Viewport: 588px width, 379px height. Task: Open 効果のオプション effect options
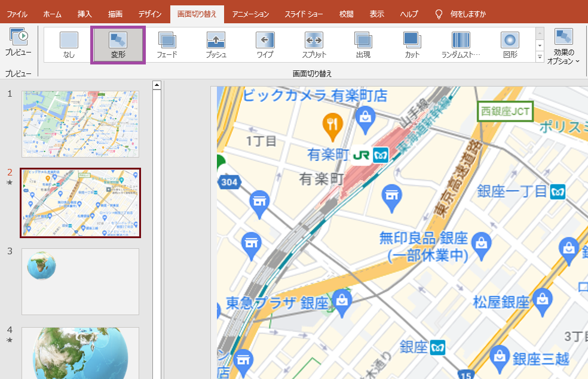(x=563, y=47)
